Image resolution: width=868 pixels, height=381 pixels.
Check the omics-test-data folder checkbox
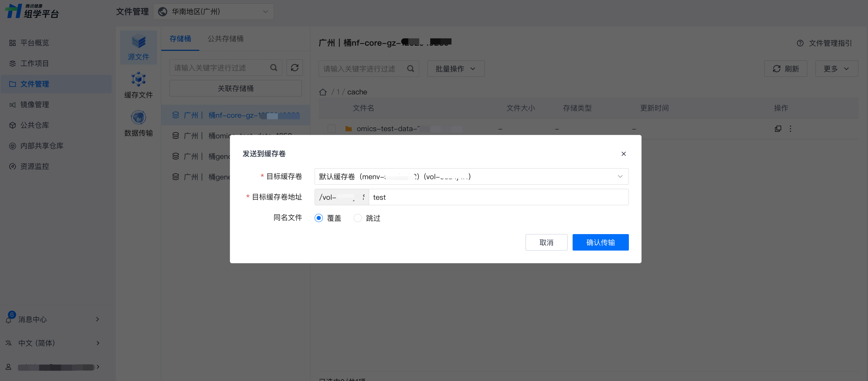[332, 129]
